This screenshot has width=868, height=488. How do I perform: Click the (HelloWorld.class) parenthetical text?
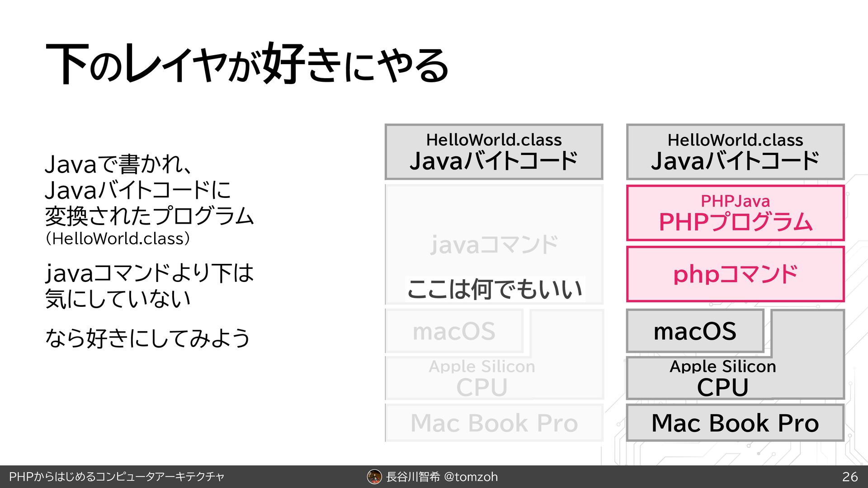(118, 239)
